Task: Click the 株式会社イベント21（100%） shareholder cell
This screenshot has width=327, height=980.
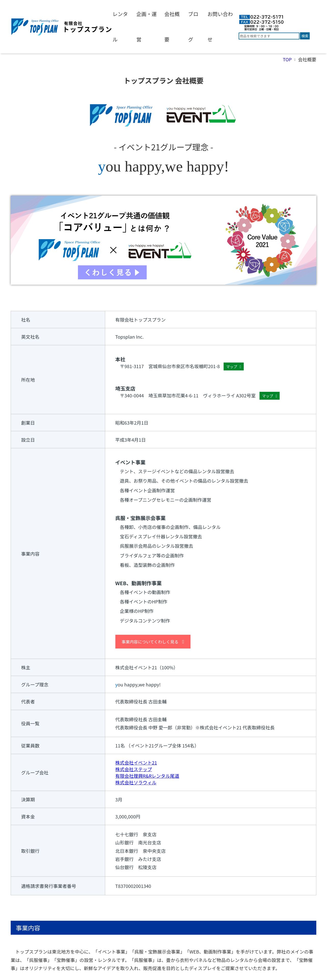Action: (211, 668)
